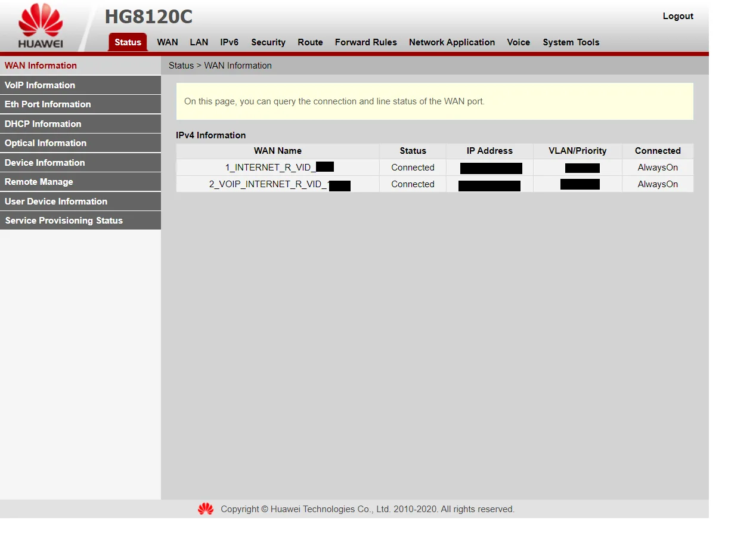Open DHCP Information page
The width and height of the screenshot is (756, 533).
[x=42, y=123]
